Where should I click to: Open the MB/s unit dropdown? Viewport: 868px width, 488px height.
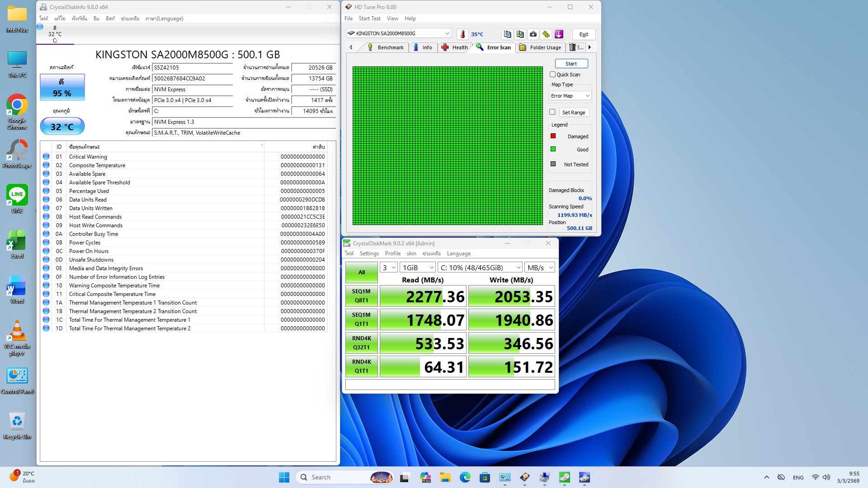point(539,267)
